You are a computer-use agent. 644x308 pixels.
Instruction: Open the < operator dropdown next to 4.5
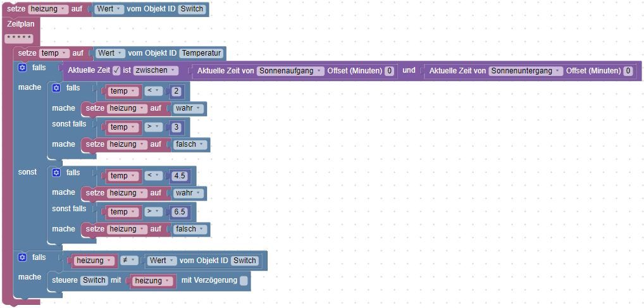tap(153, 176)
